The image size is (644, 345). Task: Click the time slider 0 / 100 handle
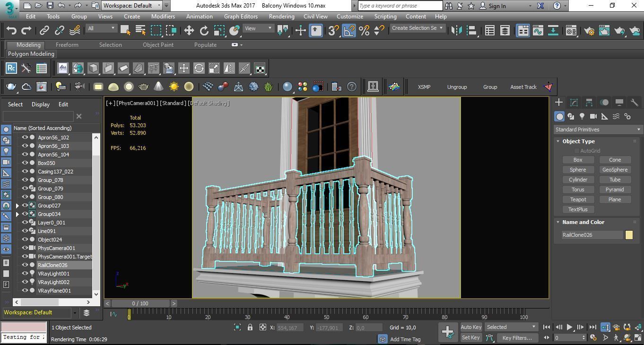point(139,303)
